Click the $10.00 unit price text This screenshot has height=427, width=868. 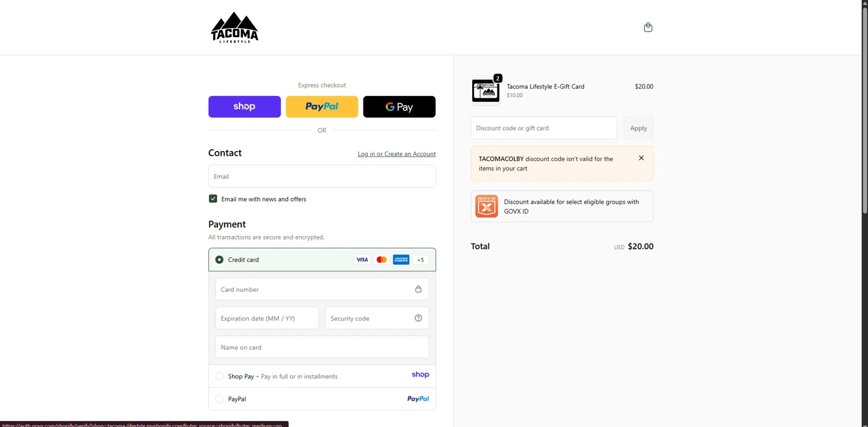click(514, 95)
